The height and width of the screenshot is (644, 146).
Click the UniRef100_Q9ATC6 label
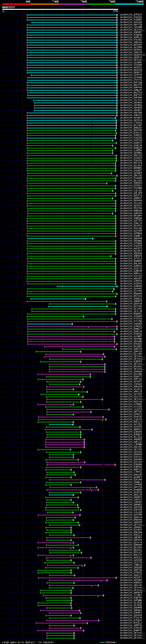pyautogui.click(x=131, y=351)
